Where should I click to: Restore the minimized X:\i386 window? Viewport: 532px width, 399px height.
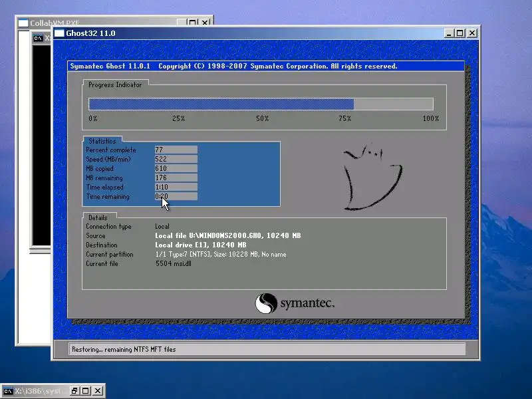(x=74, y=391)
